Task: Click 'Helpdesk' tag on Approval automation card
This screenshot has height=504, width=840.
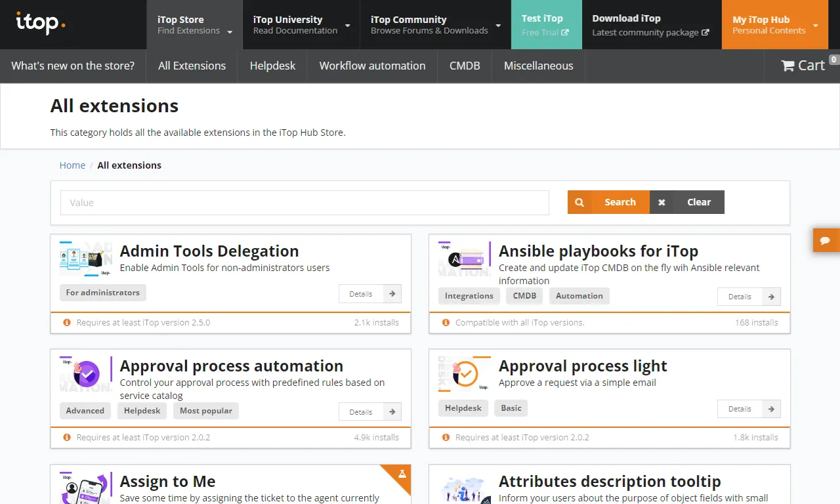Action: 142,411
